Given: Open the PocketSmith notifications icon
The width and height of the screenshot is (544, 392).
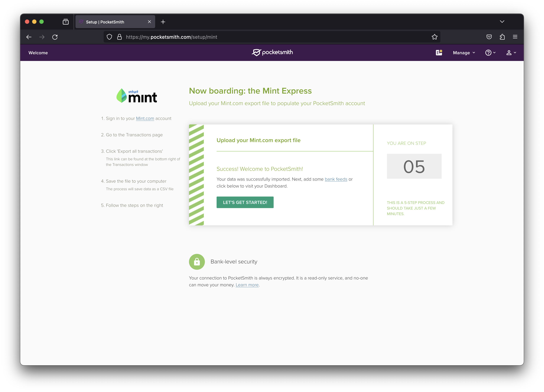Looking at the screenshot, I should point(439,52).
